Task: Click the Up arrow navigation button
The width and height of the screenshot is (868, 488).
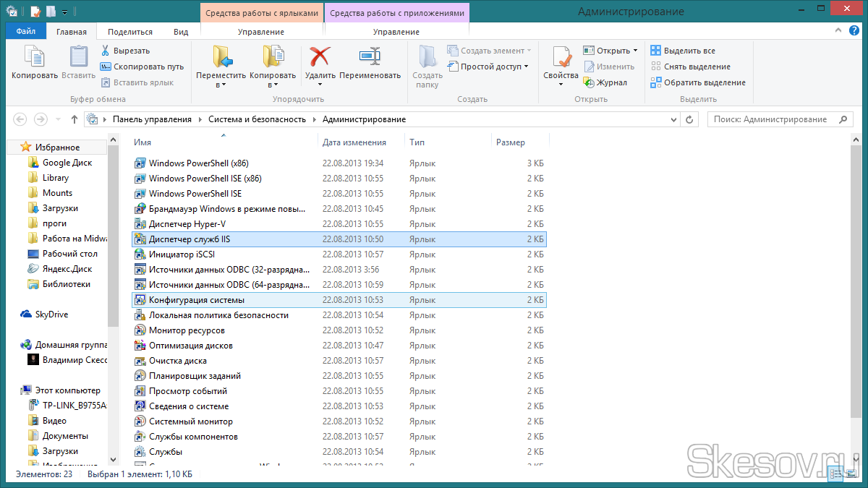Action: click(x=75, y=119)
